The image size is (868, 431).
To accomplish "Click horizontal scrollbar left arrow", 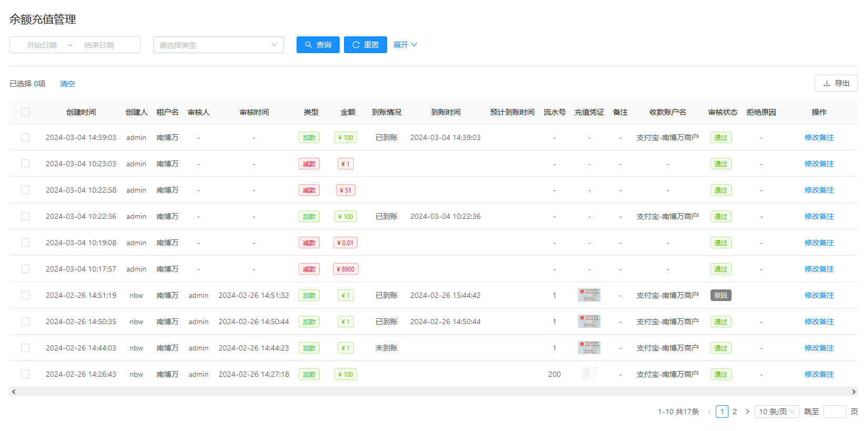I will coord(14,392).
